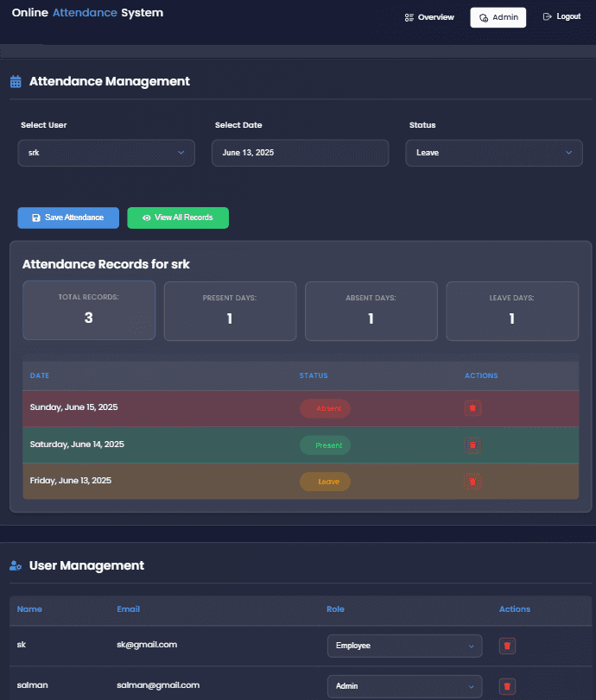The width and height of the screenshot is (596, 700).
Task: Click the Absent status badge
Action: tap(326, 409)
